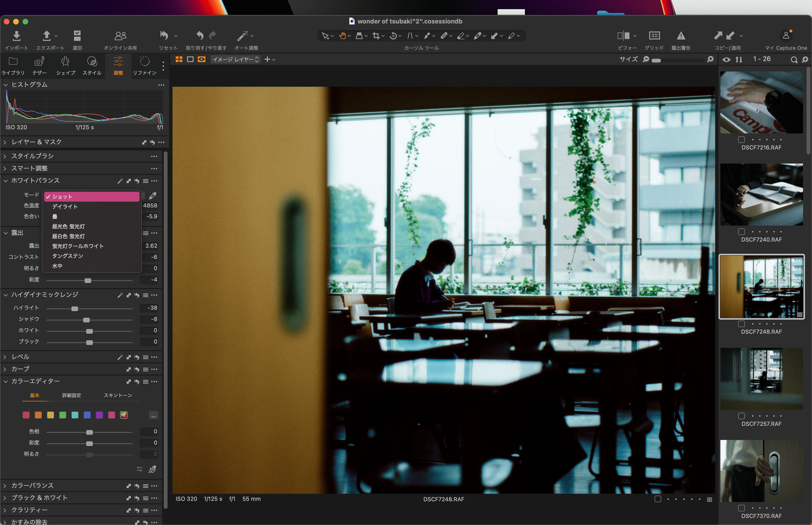This screenshot has height=525, width=812.
Task: Toggle Exposure Warning (露出警告) icon
Action: pos(680,36)
